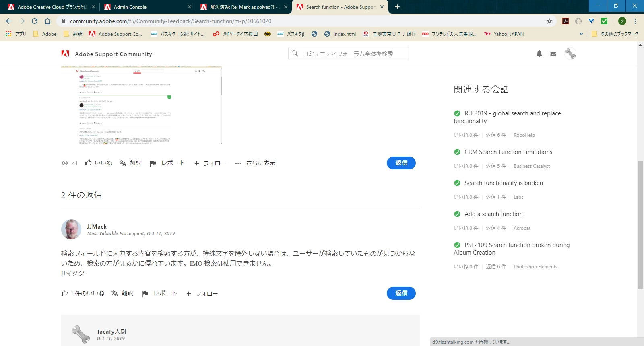Image resolution: width=644 pixels, height=346 pixels.
Task: Go forward in browser history
Action: pyautogui.click(x=22, y=21)
